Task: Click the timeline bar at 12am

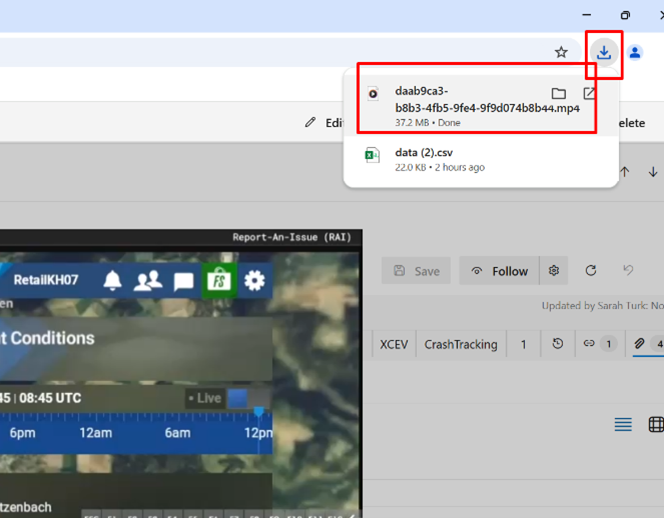Action: [96, 418]
